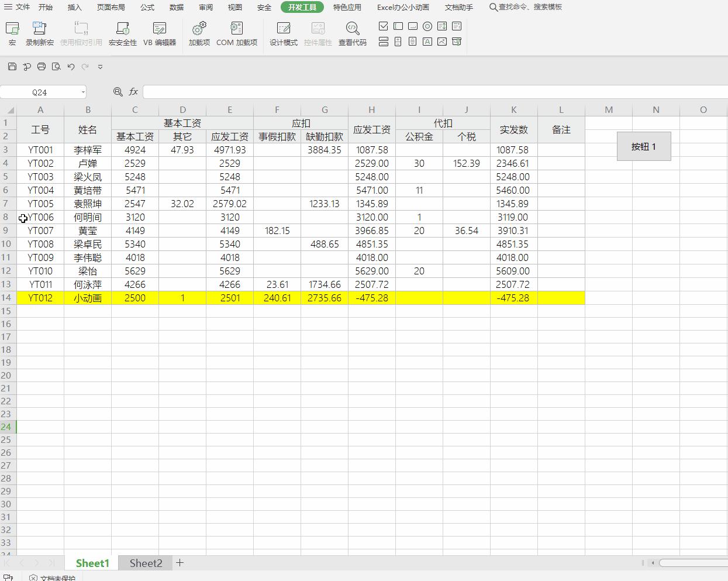The image size is (728, 581).
Task: Click the 录制新宏 record macro icon
Action: tap(39, 33)
